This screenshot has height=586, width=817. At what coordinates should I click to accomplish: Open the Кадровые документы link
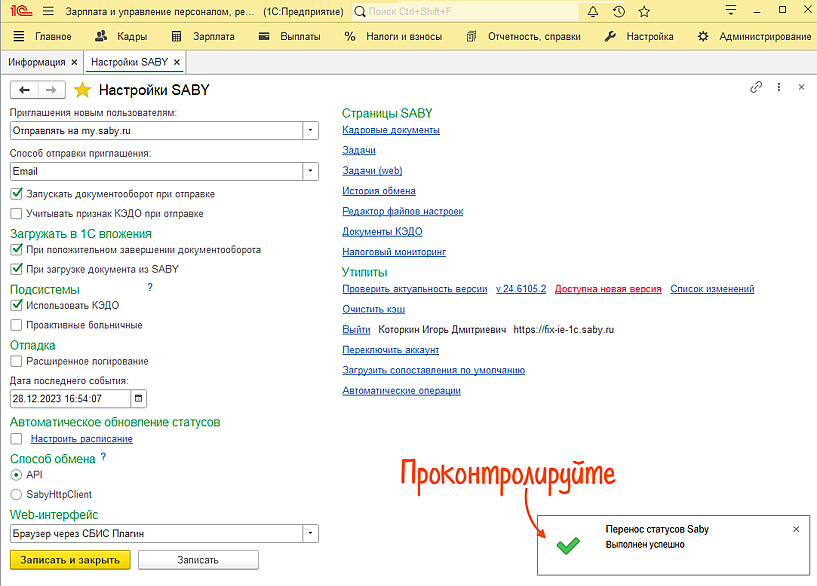[390, 130]
